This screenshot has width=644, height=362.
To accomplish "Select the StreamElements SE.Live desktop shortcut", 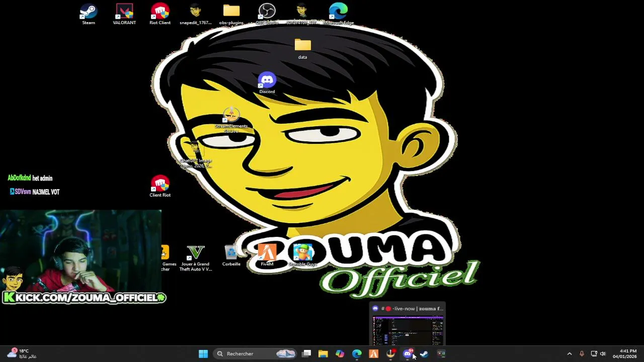I will (x=231, y=121).
